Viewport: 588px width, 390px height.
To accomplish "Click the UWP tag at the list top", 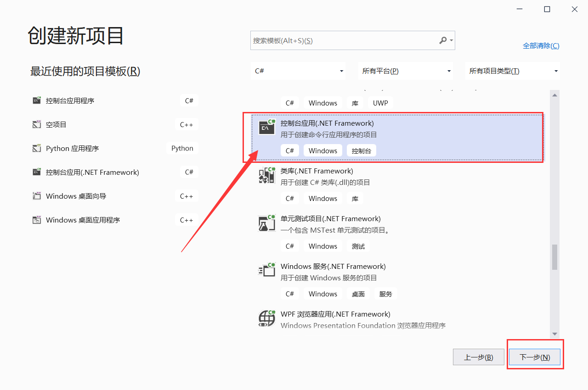I will click(380, 103).
